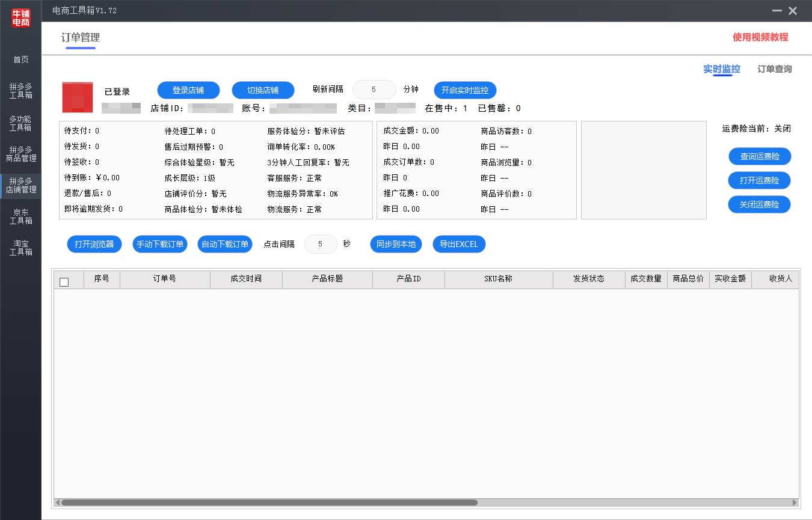
Task: Click the 待支付: 0 stat
Action: (82, 131)
